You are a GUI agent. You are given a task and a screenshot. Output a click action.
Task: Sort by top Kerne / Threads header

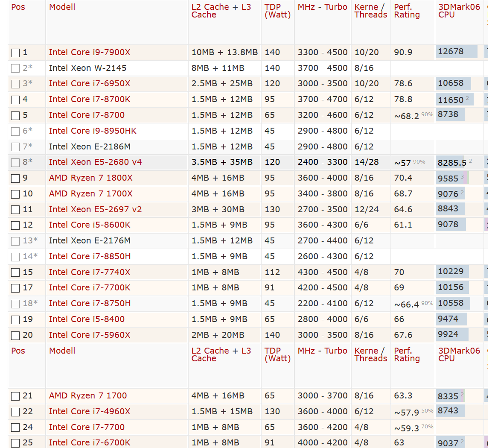tap(371, 11)
